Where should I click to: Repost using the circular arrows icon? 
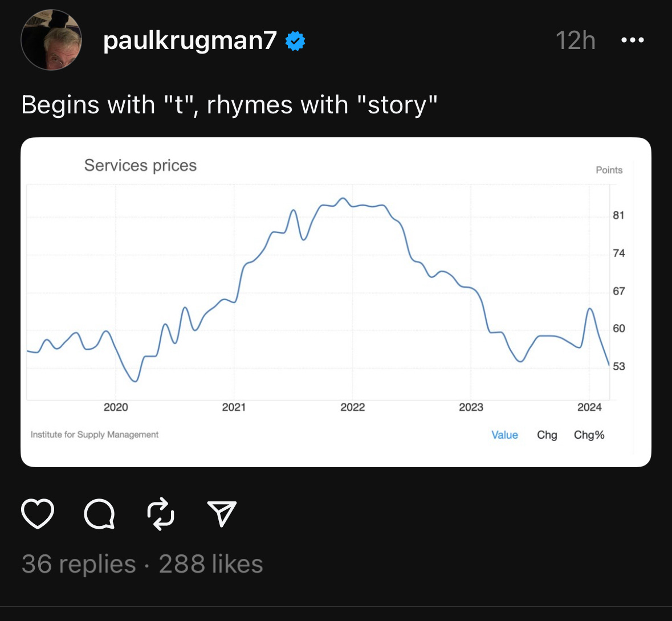click(161, 513)
